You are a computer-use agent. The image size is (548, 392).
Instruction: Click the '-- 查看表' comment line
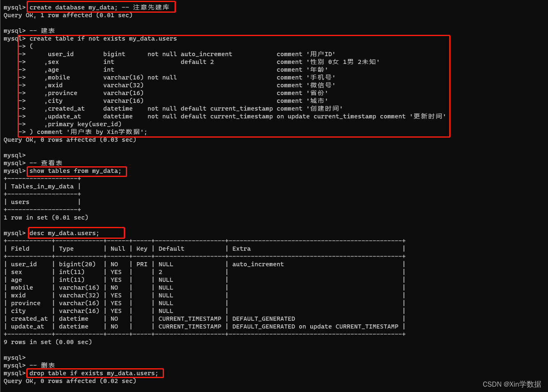pyautogui.click(x=46, y=163)
